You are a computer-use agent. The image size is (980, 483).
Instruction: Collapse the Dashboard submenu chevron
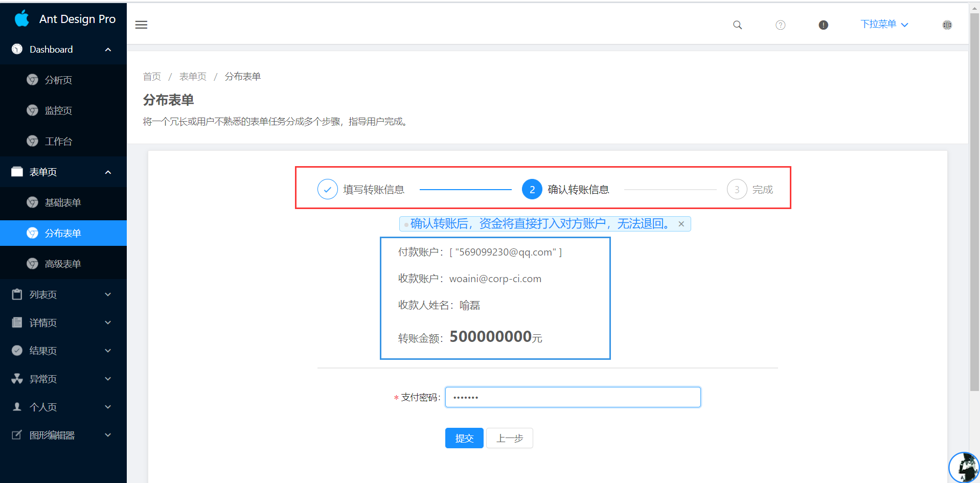click(x=108, y=50)
